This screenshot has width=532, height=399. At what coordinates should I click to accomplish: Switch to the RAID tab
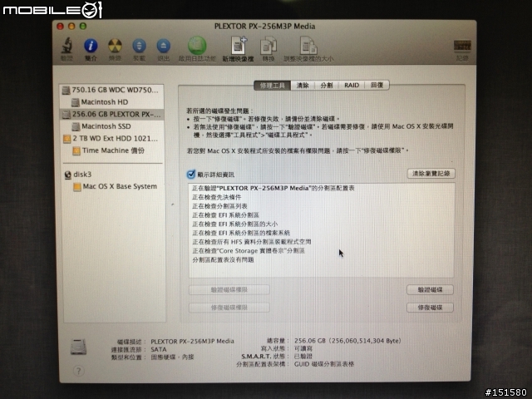pos(352,85)
